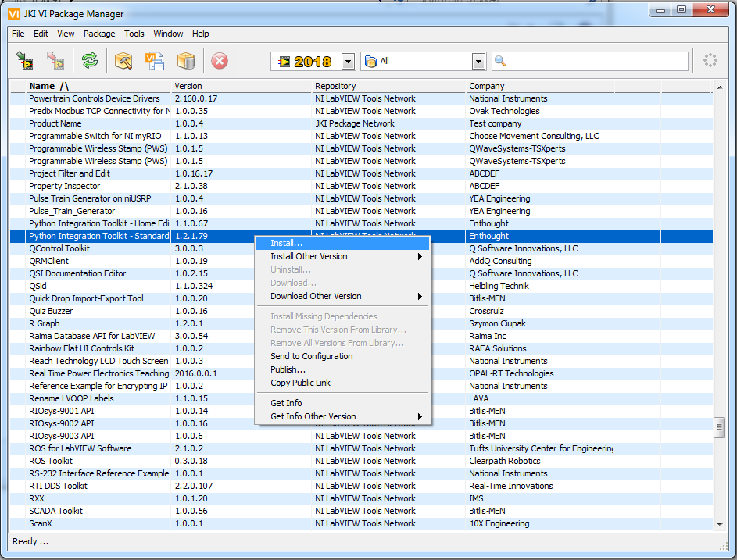Click the red cancel X toolbar icon
737x560 pixels.
coord(220,61)
